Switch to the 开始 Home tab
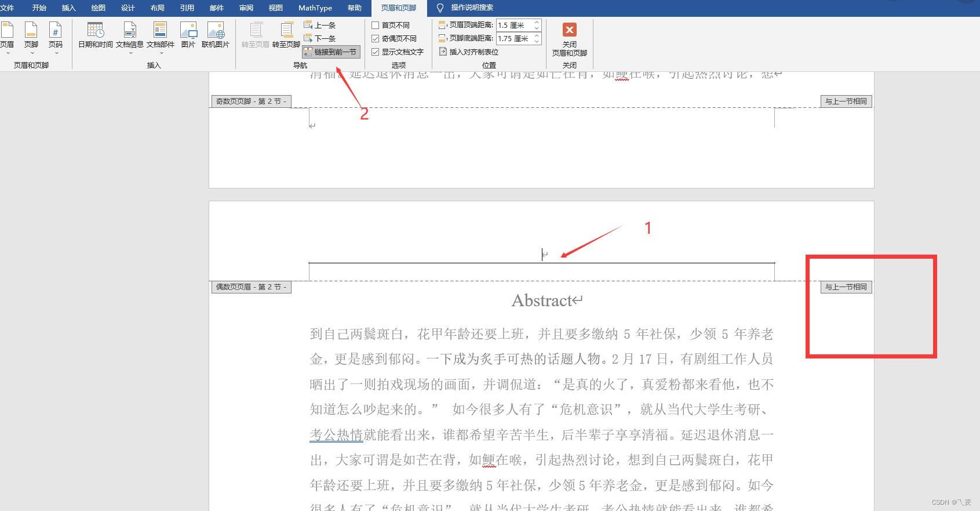Image resolution: width=980 pixels, height=511 pixels. coord(39,8)
